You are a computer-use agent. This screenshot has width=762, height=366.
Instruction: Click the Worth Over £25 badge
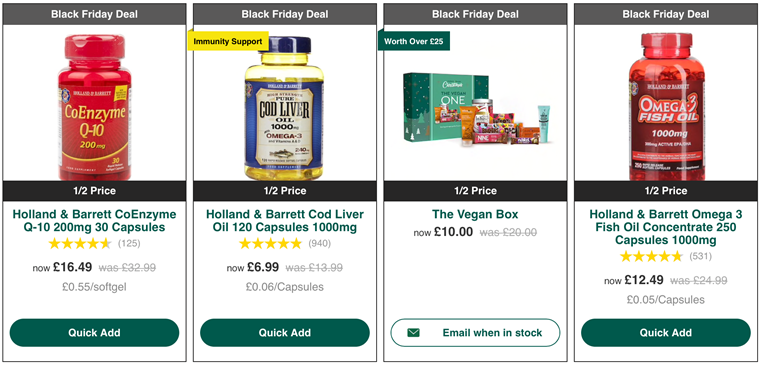click(x=414, y=41)
